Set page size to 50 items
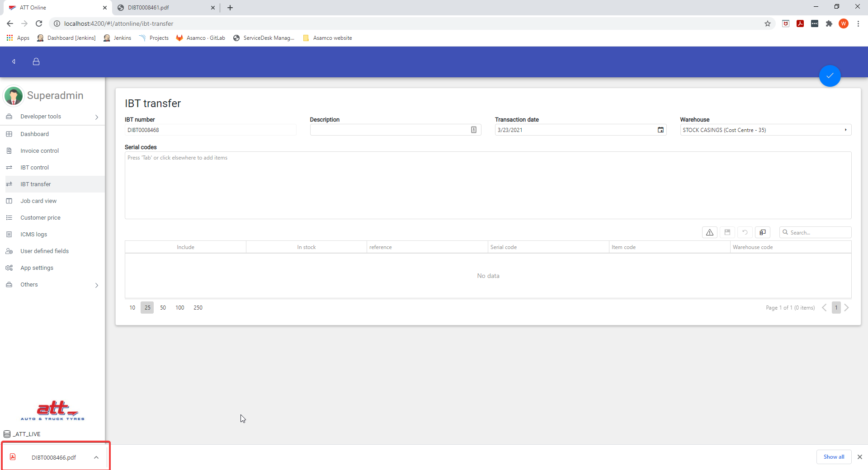This screenshot has width=868, height=470. pos(163,308)
